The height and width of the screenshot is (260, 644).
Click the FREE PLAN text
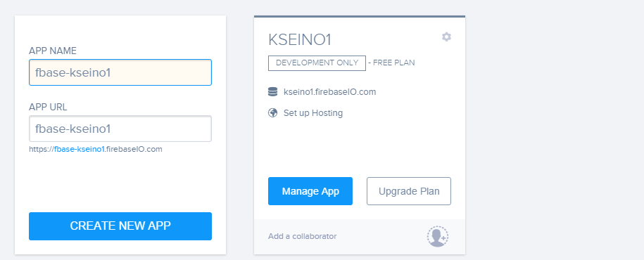(x=391, y=63)
